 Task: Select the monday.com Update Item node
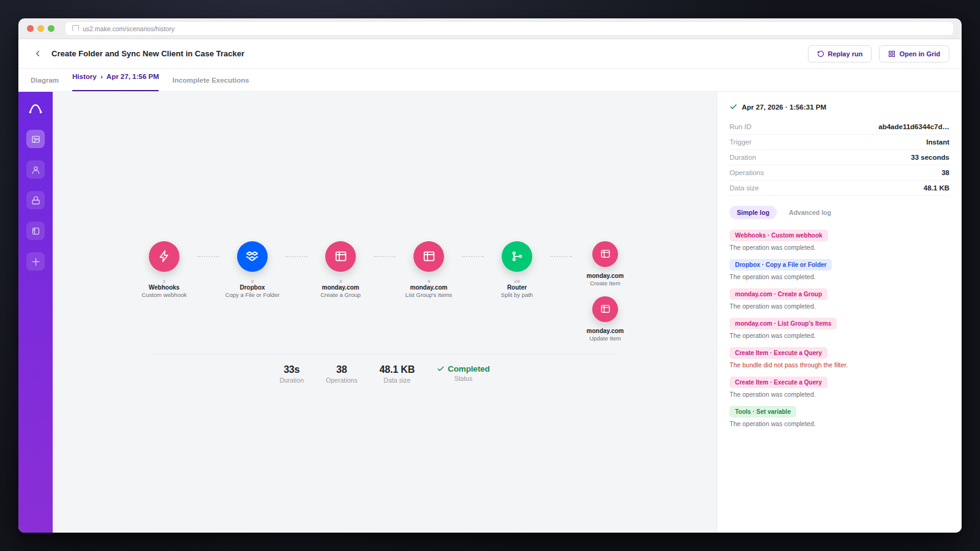point(605,309)
